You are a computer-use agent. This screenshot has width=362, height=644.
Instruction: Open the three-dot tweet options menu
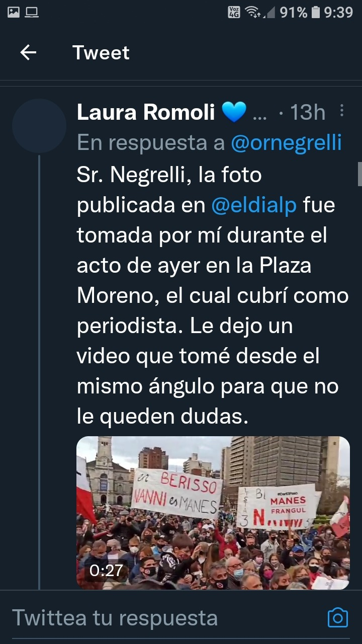341,111
